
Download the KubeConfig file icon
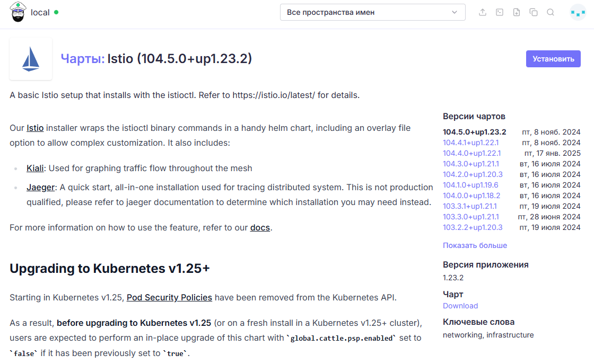tap(517, 13)
